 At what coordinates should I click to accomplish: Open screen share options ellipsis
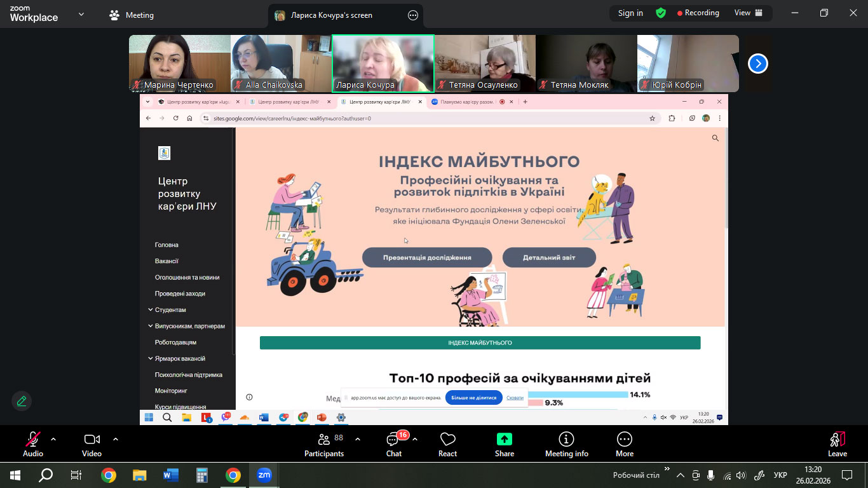pos(413,15)
